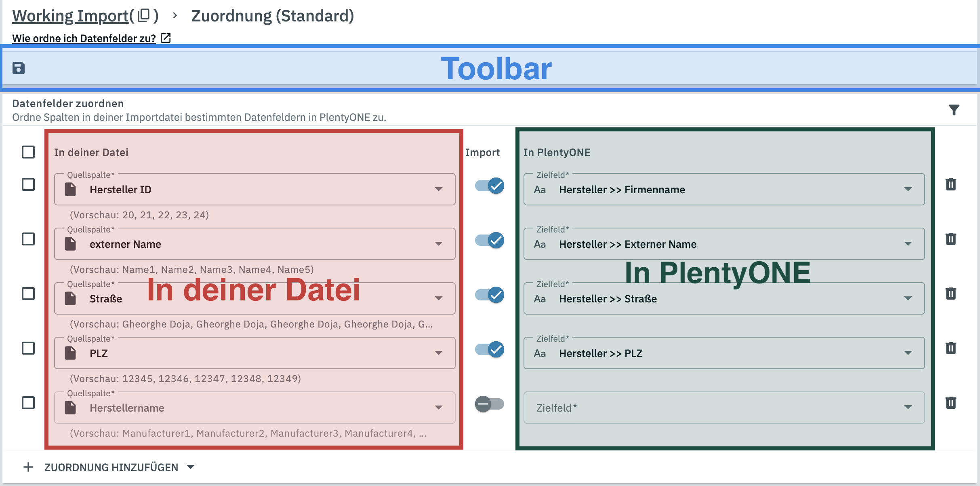Viewport: 980px width, 486px height.
Task: Remove the PLZ mapping via trash icon
Action: (x=951, y=348)
